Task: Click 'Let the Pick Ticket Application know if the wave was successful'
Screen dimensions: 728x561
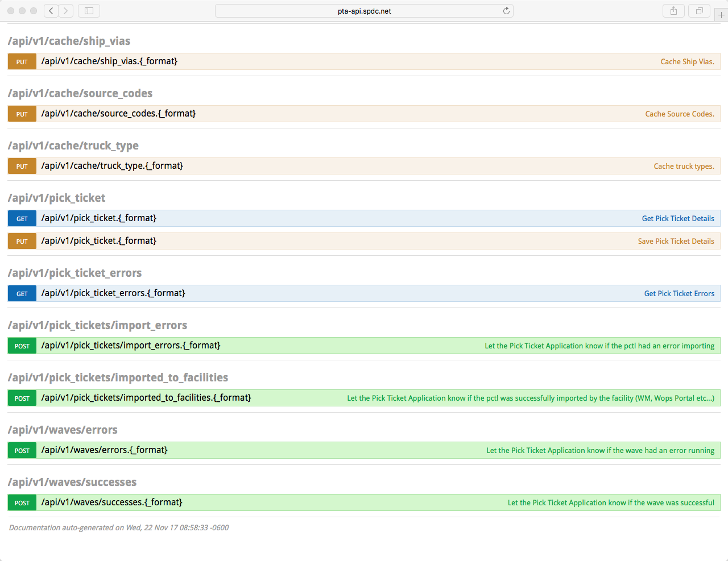Action: click(x=611, y=502)
